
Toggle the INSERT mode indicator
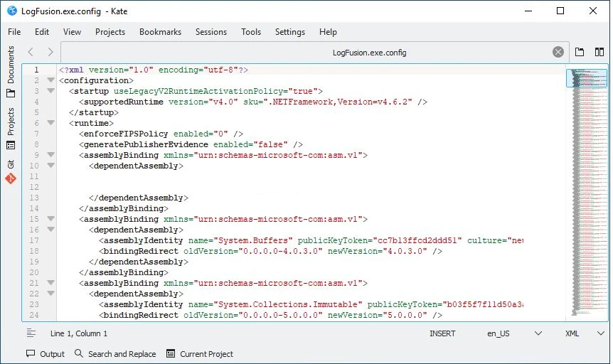[442, 333]
